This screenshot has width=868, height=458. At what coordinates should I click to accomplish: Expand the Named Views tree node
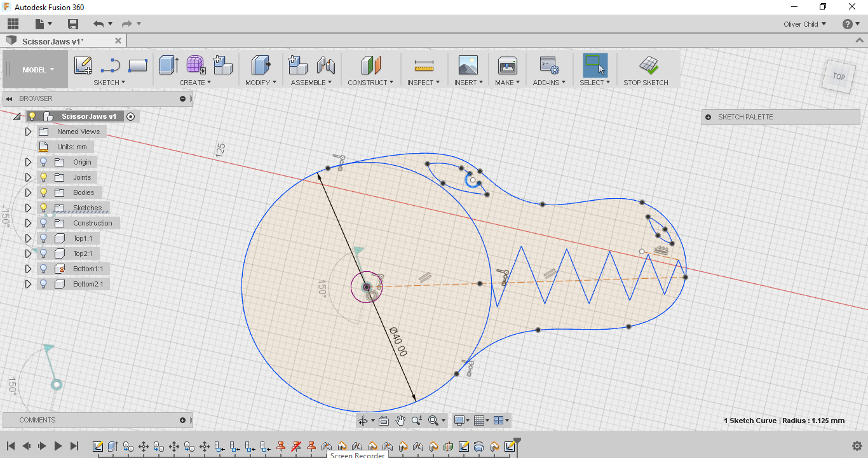tap(28, 131)
